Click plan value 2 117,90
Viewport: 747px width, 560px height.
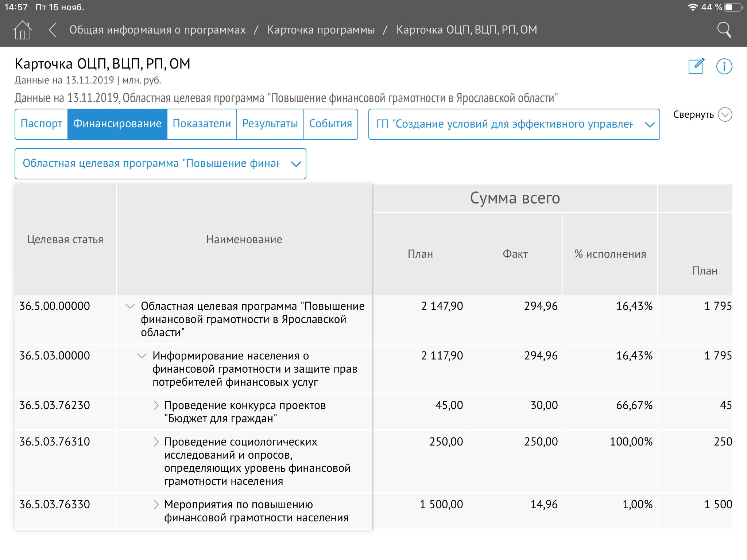coord(442,356)
